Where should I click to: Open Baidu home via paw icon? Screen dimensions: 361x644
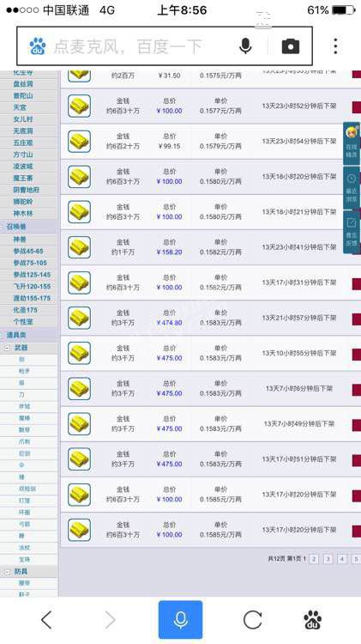point(313,619)
